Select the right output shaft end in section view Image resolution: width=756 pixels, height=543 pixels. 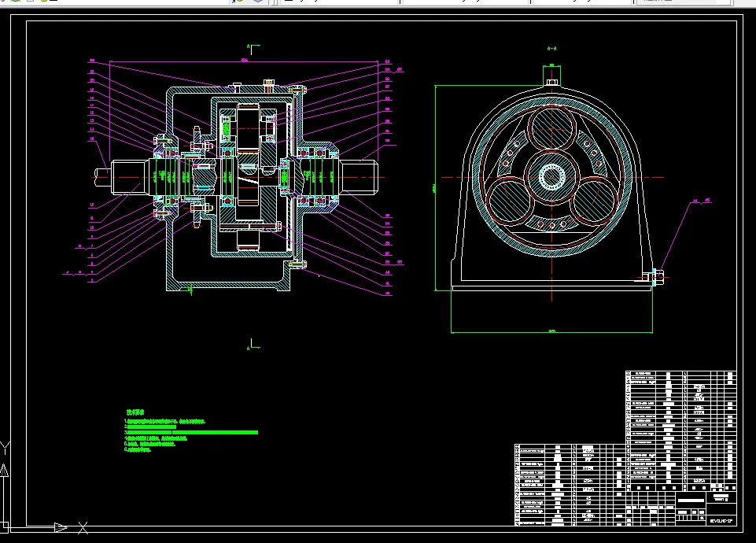point(358,177)
